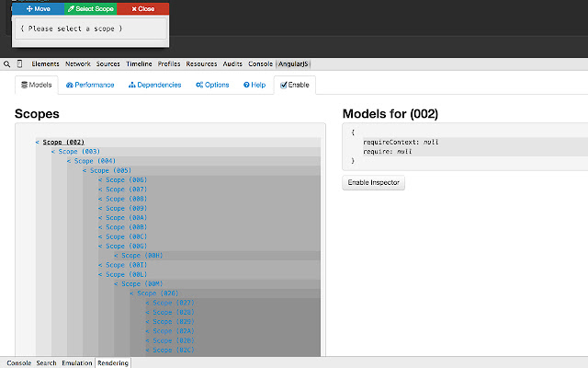Select Scope (003) link in tree
The width and height of the screenshot is (588, 368).
click(x=79, y=151)
